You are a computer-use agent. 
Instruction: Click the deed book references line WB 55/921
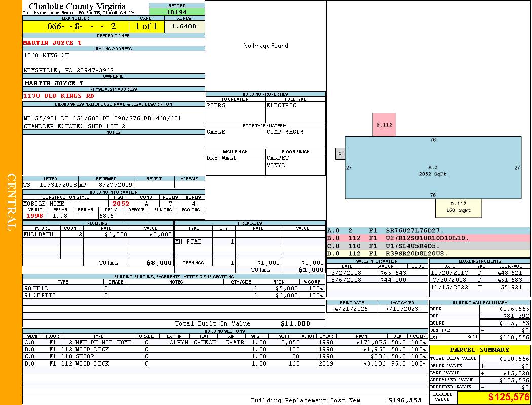pos(102,118)
